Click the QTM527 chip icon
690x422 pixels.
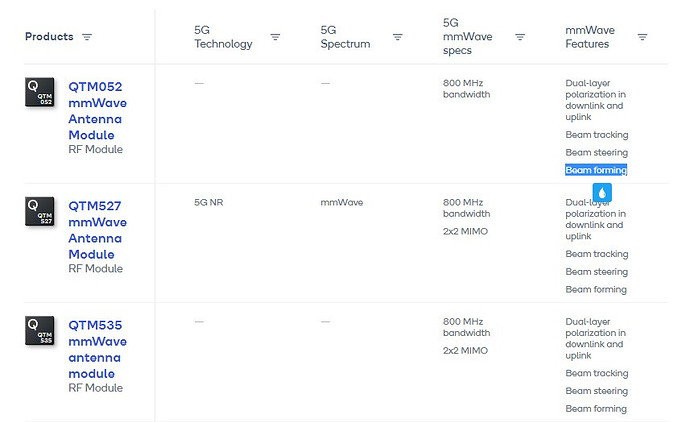40,212
